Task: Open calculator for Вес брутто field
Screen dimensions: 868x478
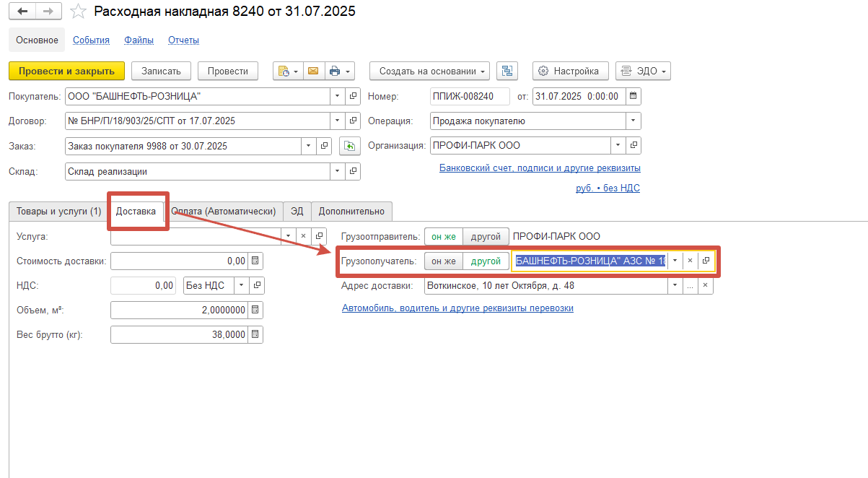Action: pyautogui.click(x=255, y=334)
